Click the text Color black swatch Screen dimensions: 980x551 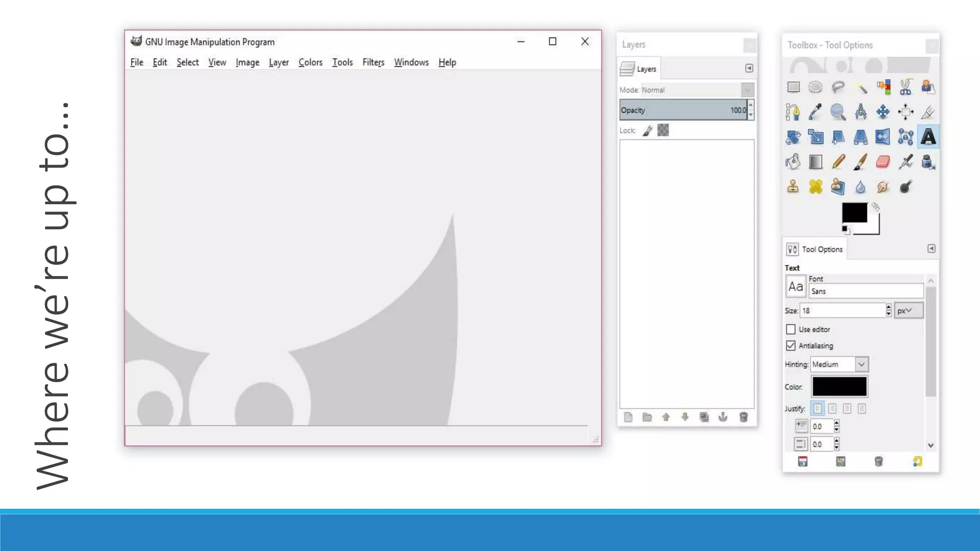click(x=839, y=386)
